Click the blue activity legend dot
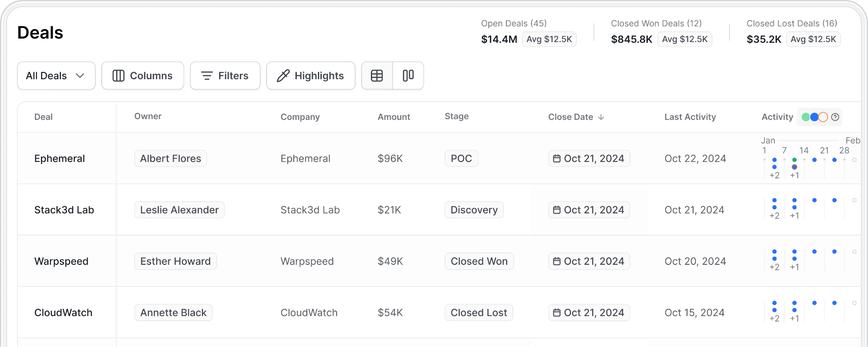 click(x=814, y=117)
